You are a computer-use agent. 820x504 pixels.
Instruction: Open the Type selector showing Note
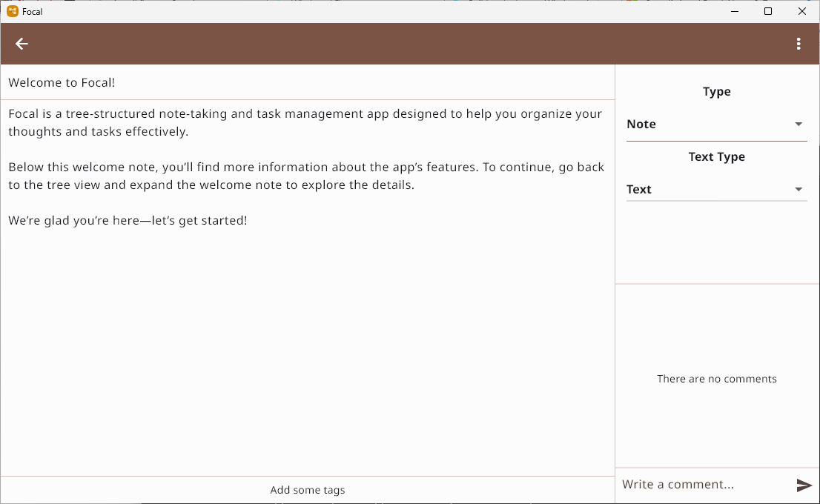(716, 124)
